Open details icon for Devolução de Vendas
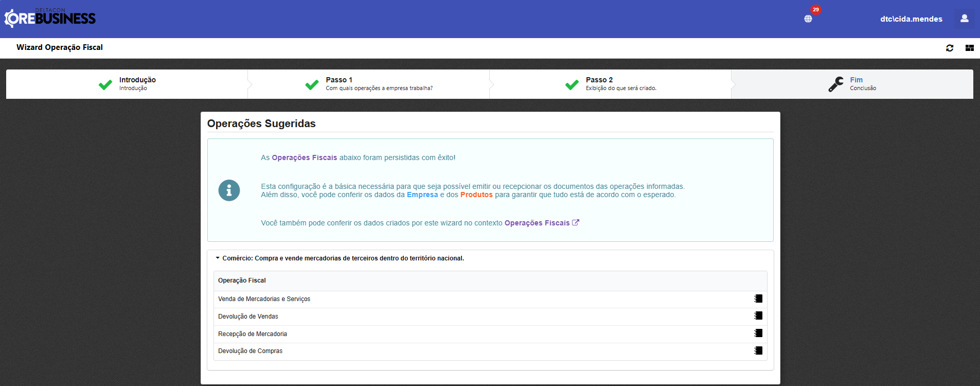The width and height of the screenshot is (980, 386). click(x=758, y=316)
